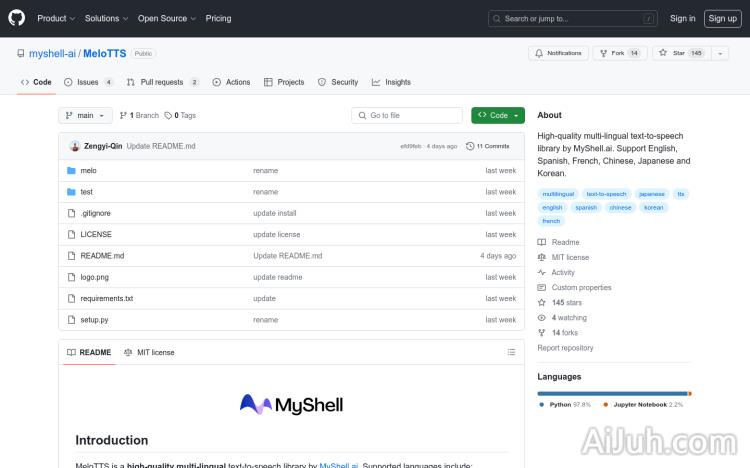This screenshot has height=468, width=750.
Task: Click Zengyi-Qin's avatar image
Action: [x=75, y=146]
